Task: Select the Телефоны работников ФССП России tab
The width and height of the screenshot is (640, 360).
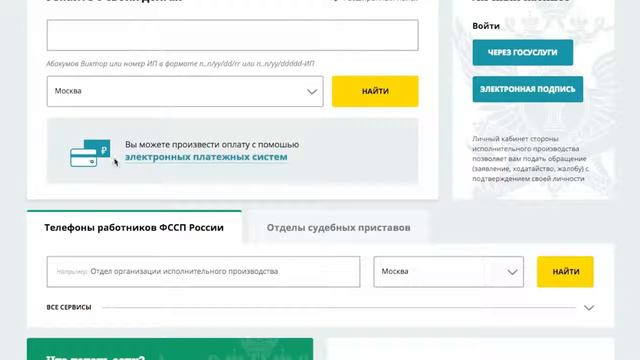Action: 134,227
